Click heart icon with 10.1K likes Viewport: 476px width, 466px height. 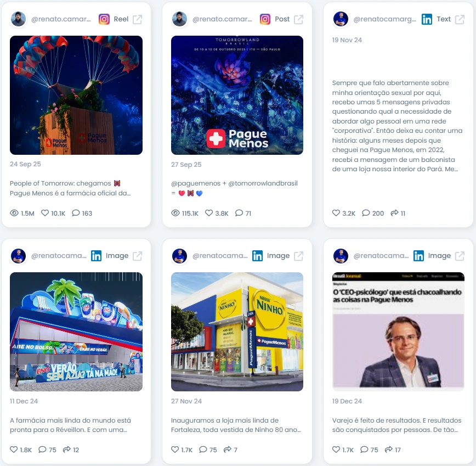[45, 213]
